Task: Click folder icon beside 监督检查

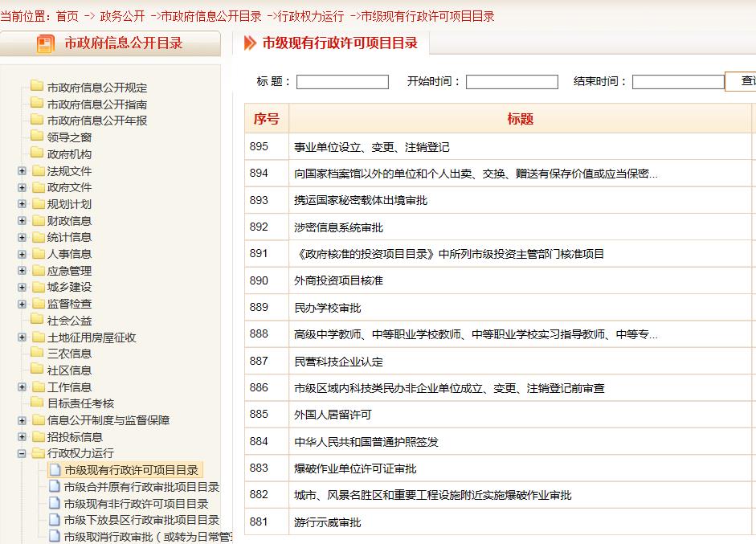Action: (x=39, y=304)
